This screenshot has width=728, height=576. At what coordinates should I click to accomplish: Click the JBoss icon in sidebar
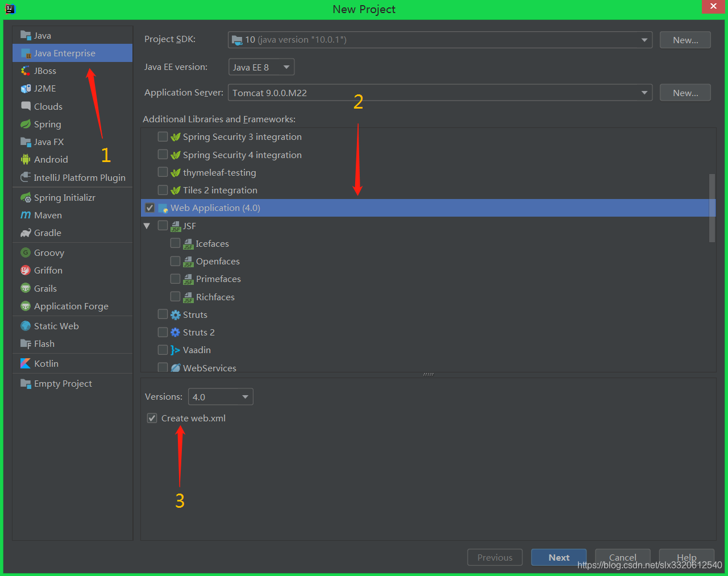[26, 71]
